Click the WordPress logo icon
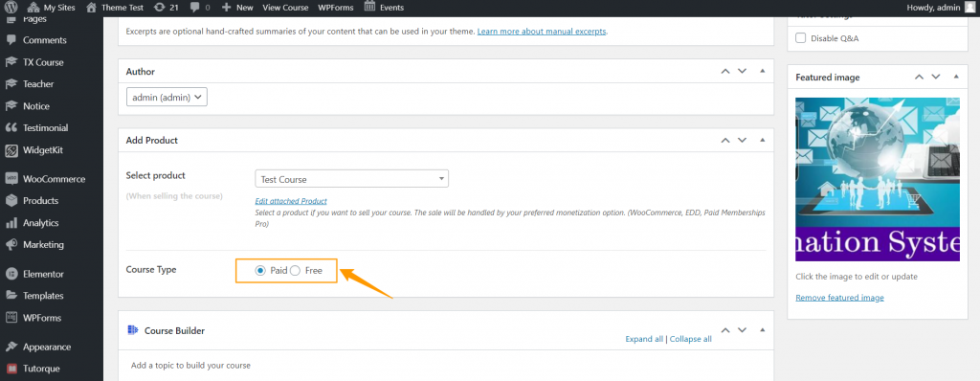Screen dimensions: 980x381 tap(11, 8)
